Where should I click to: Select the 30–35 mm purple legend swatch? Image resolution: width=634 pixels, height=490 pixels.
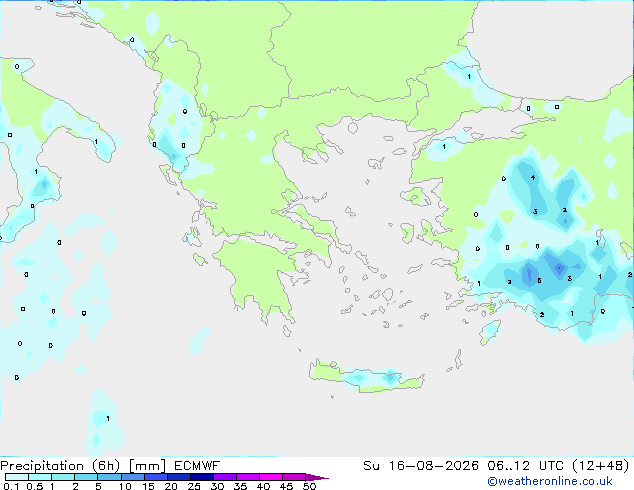pos(225,477)
